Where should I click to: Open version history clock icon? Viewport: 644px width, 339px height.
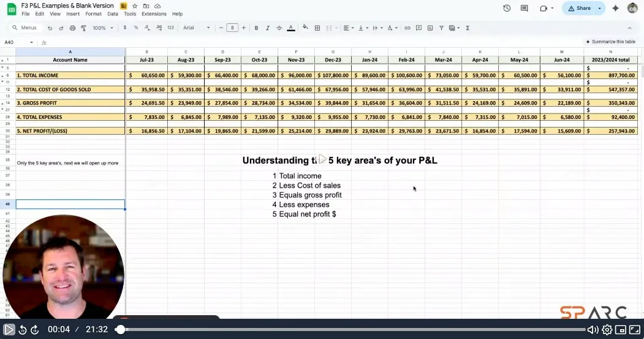(x=506, y=8)
